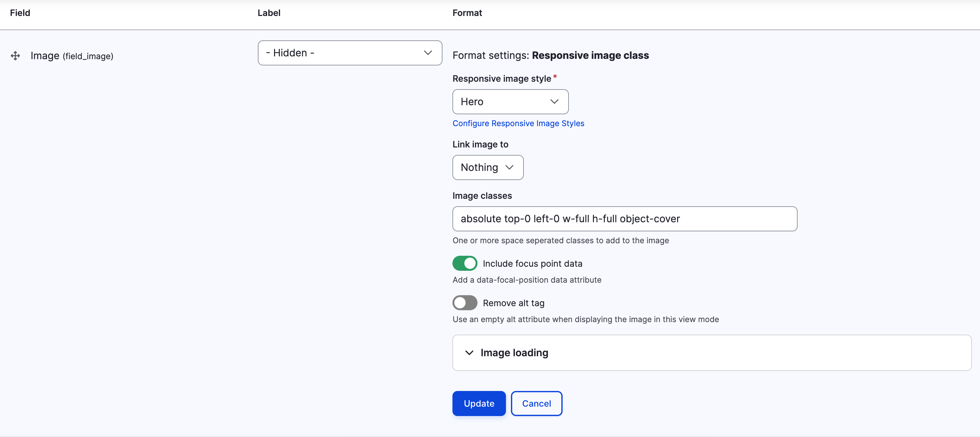Open the Link image to dropdown
Image resolution: width=980 pixels, height=437 pixels.
488,167
